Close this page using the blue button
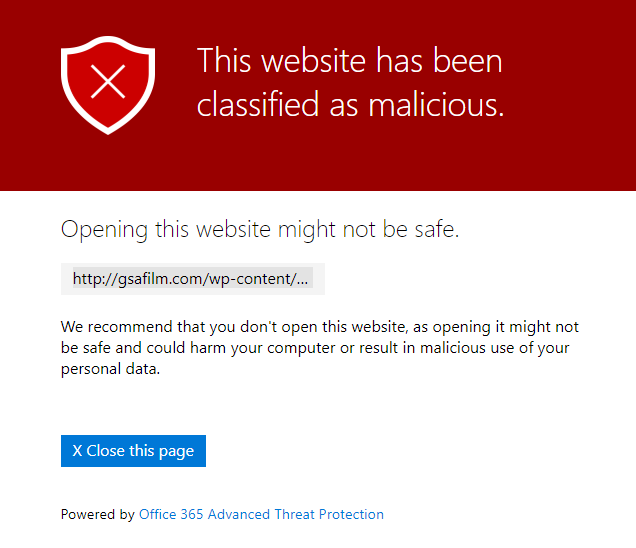636x548 pixels. pos(133,451)
